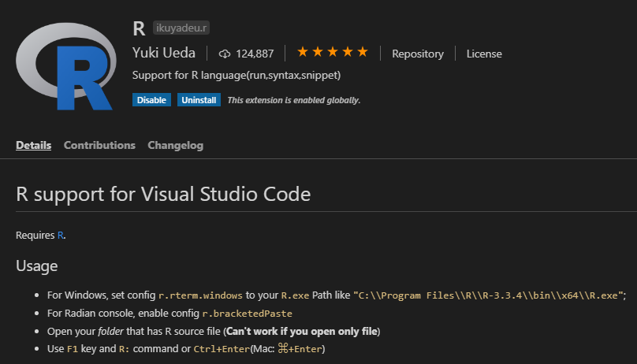Click the first orange rating star

point(303,52)
